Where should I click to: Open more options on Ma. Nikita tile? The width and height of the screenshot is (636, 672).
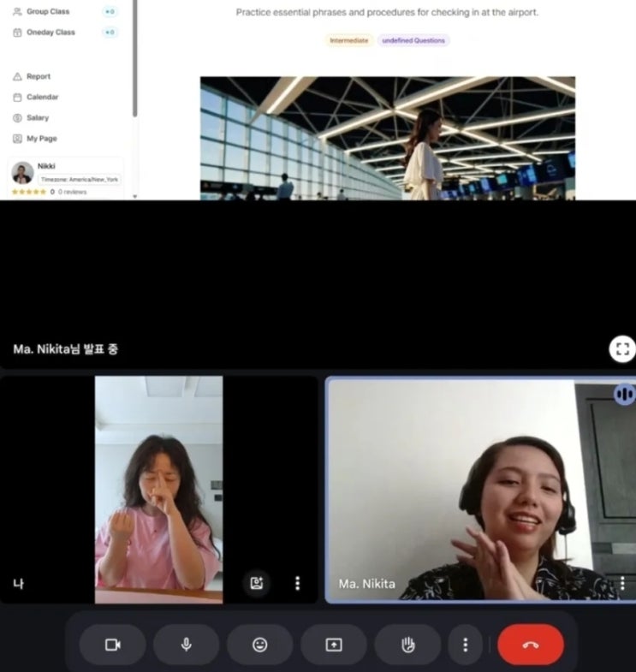coord(622,583)
